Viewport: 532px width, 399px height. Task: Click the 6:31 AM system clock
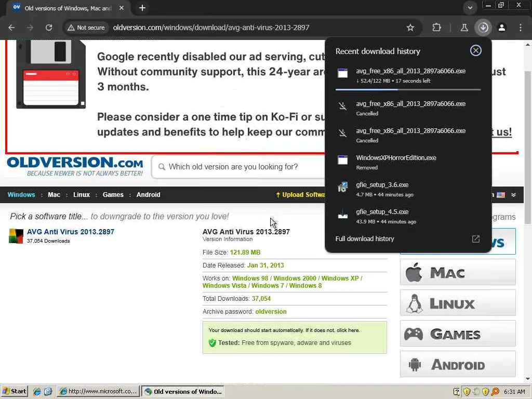pos(514,392)
